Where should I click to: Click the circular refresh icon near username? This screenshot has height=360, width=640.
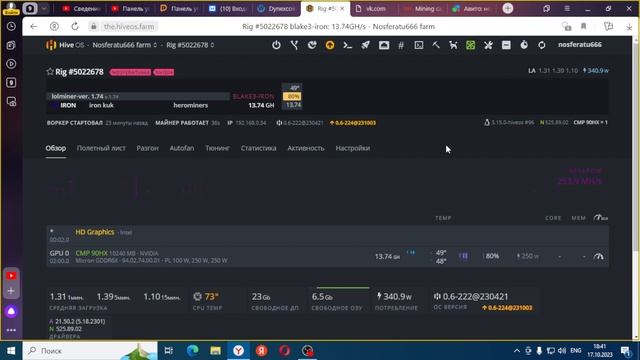coord(542,45)
